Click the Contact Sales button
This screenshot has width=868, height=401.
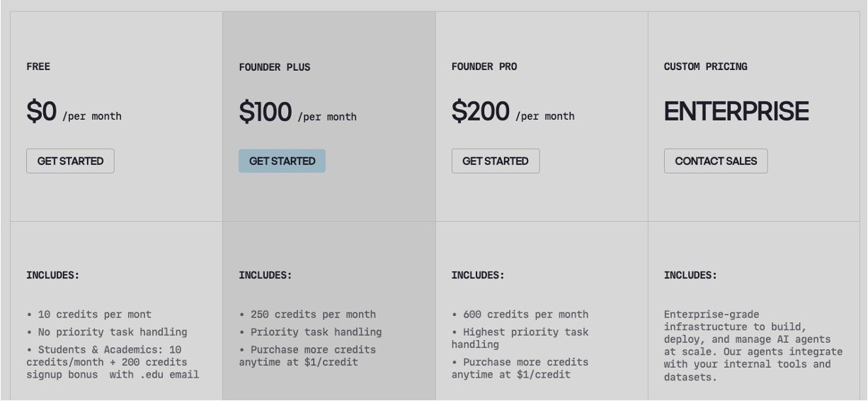point(715,161)
